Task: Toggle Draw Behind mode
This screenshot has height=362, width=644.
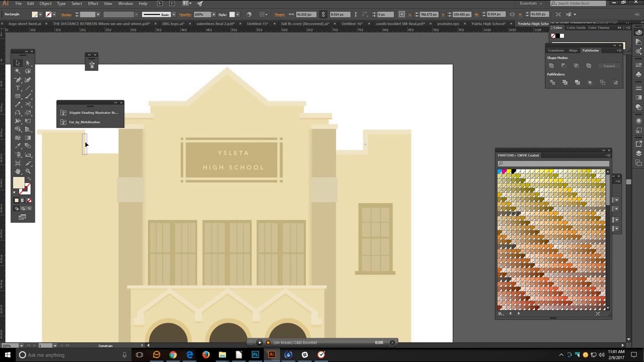Action: (23, 209)
